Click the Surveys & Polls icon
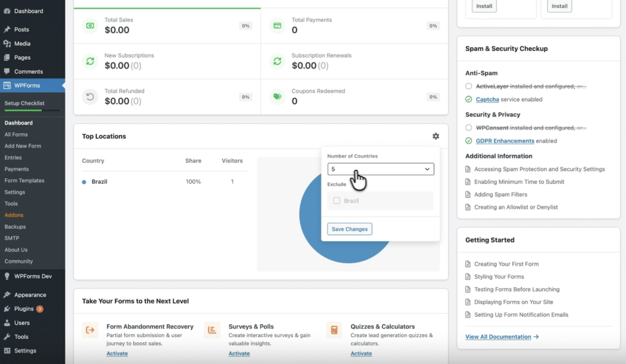 click(x=212, y=330)
